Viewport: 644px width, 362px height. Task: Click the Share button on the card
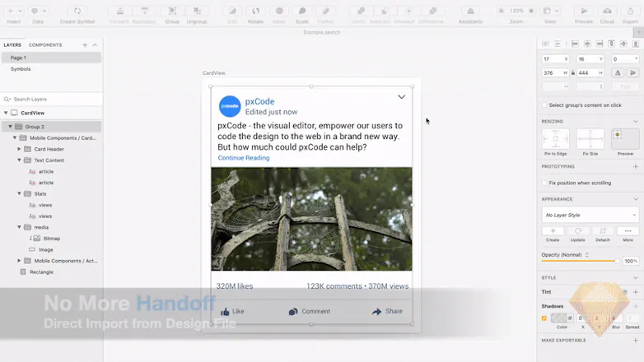[x=387, y=312]
